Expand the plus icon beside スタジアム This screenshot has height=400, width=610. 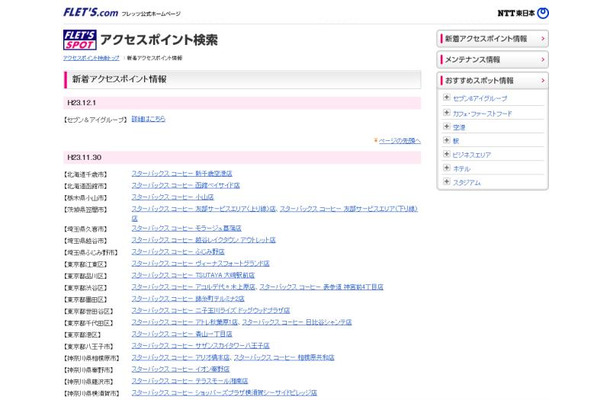pos(447,181)
